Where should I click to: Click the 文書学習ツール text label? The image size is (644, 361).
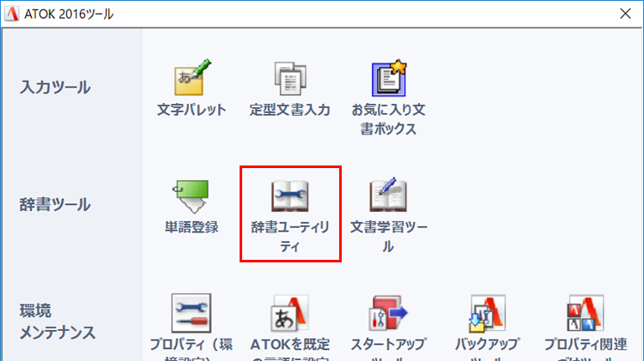click(388, 237)
